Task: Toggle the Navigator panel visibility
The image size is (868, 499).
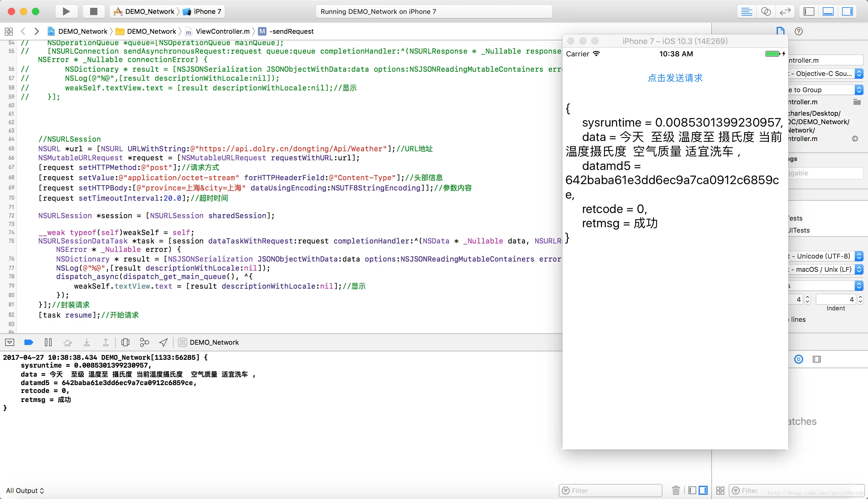Action: point(809,11)
